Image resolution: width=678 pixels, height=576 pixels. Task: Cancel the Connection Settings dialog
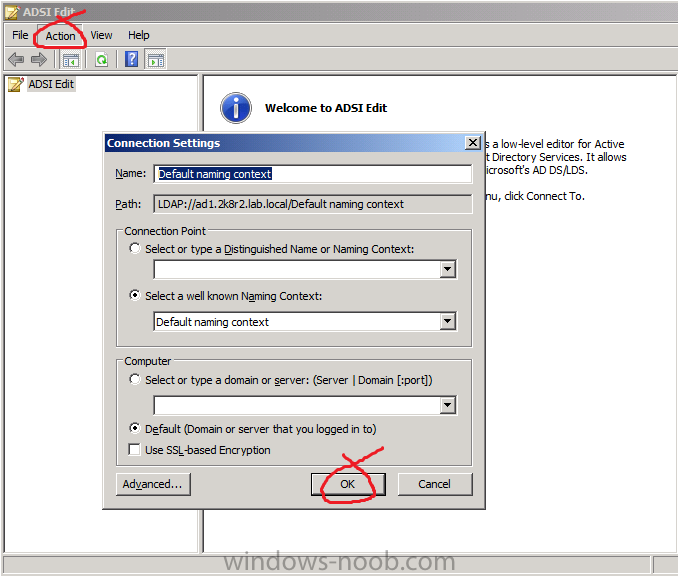tap(435, 484)
